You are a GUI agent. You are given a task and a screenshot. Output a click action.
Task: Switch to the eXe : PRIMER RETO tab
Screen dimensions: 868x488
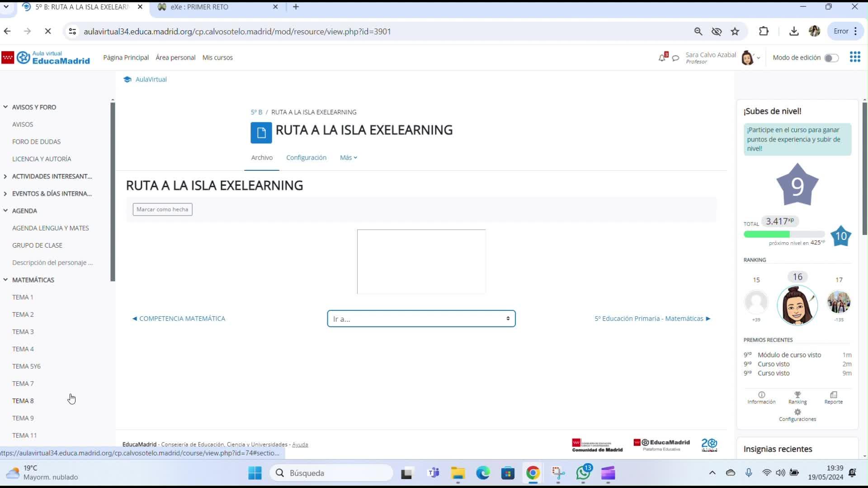click(x=199, y=7)
